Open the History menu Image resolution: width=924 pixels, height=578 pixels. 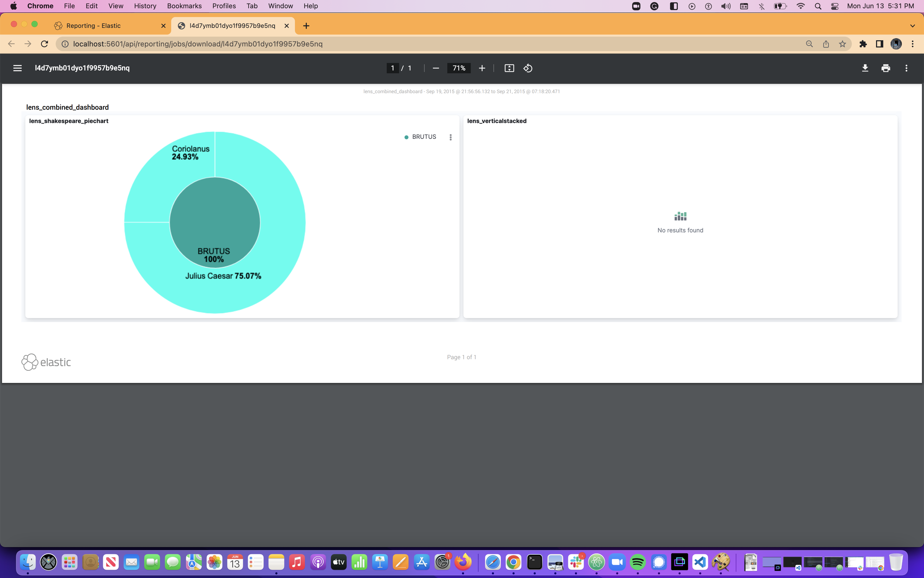pos(145,6)
